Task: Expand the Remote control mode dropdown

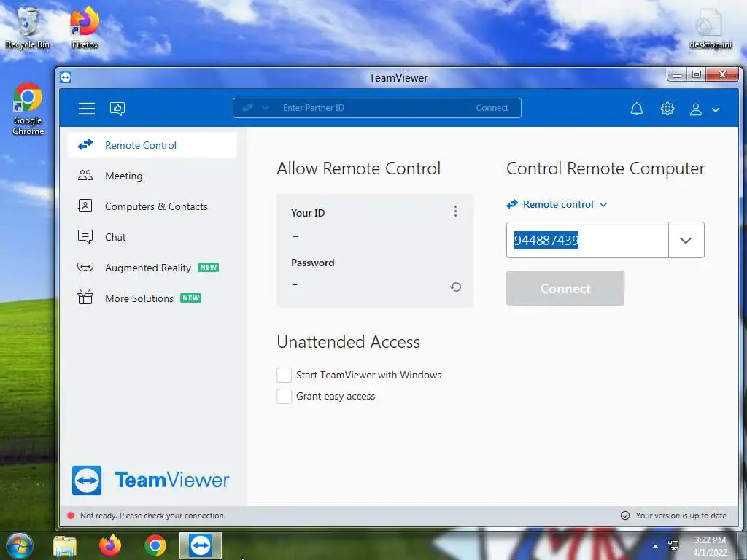Action: tap(557, 204)
